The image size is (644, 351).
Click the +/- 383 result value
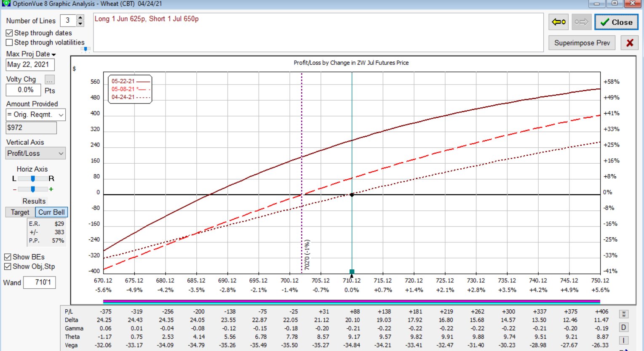59,232
